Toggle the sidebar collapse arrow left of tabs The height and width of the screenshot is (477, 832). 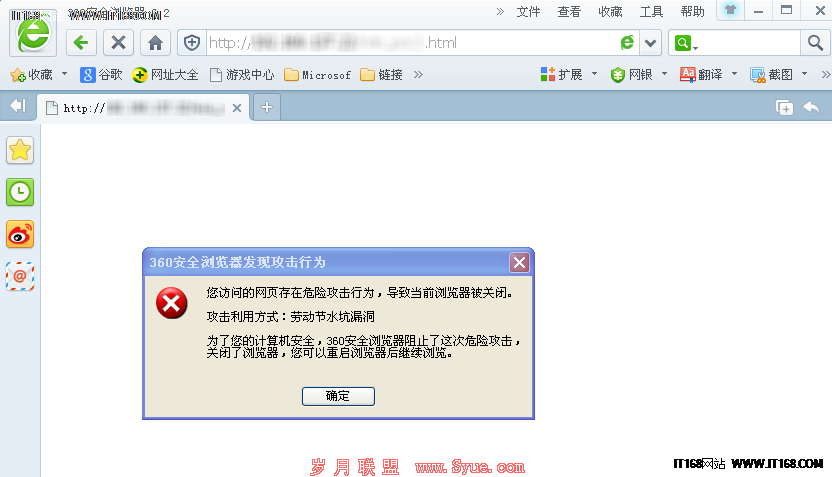point(18,106)
